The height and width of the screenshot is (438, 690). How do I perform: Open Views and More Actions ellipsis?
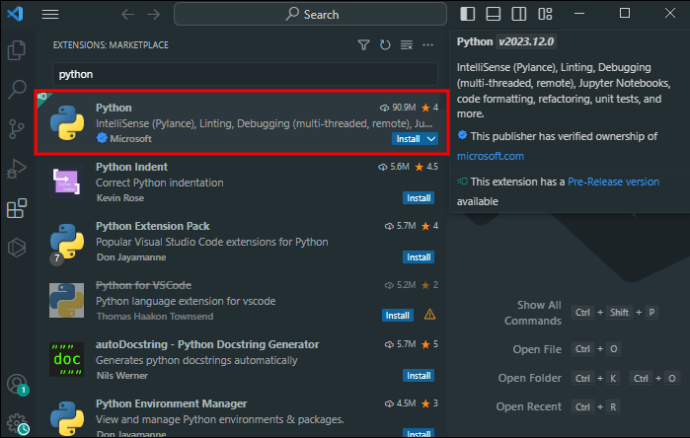(x=428, y=45)
